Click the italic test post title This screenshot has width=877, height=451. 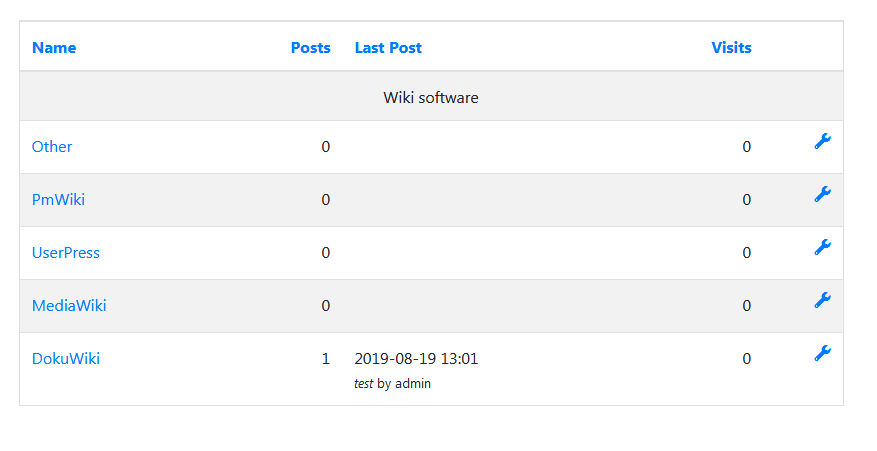(364, 384)
